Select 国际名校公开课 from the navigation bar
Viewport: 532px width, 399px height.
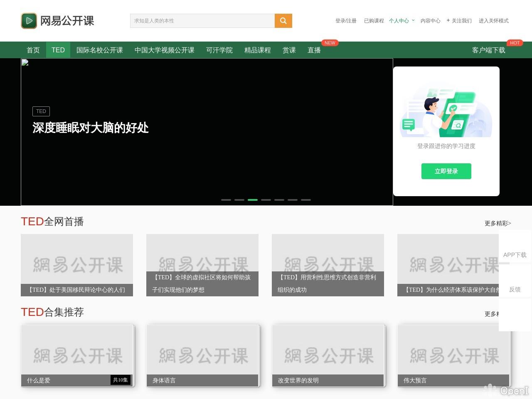click(99, 50)
